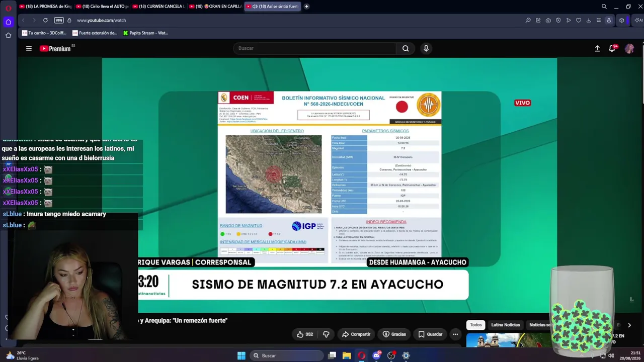Screen dimensions: 644x362
Task: View site security lock info
Action: [69, 20]
